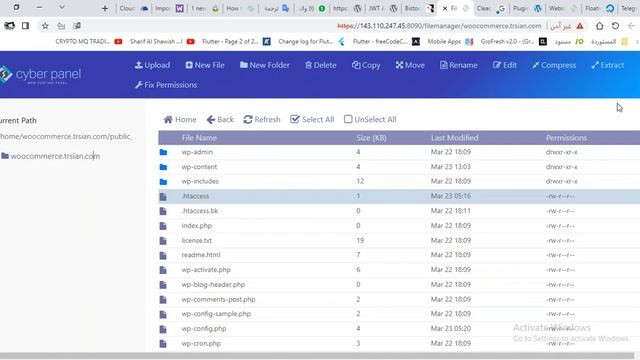The height and width of the screenshot is (360, 640).
Task: Open the woocommerce.trsian.com folder in tree
Action: 51,156
